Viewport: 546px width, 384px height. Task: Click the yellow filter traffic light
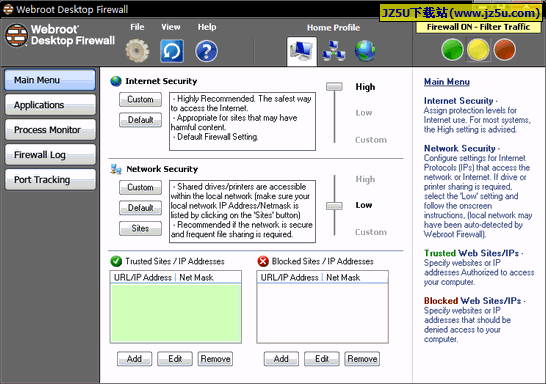pos(478,50)
